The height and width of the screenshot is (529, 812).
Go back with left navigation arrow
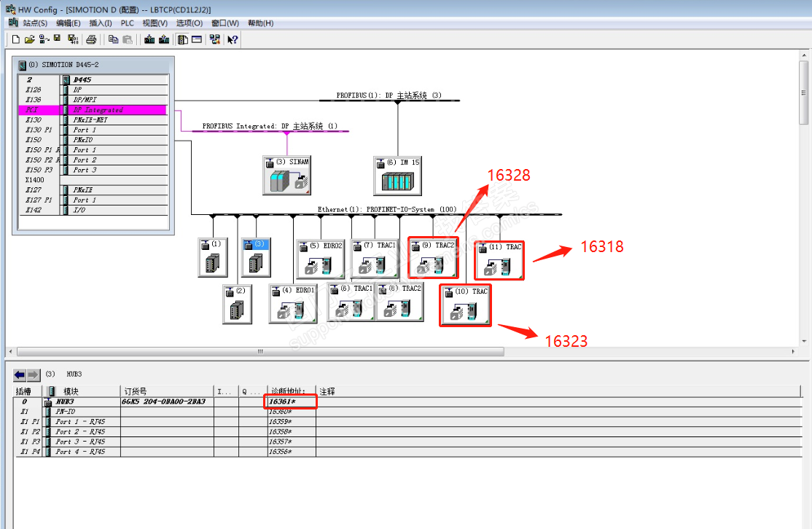click(x=20, y=375)
